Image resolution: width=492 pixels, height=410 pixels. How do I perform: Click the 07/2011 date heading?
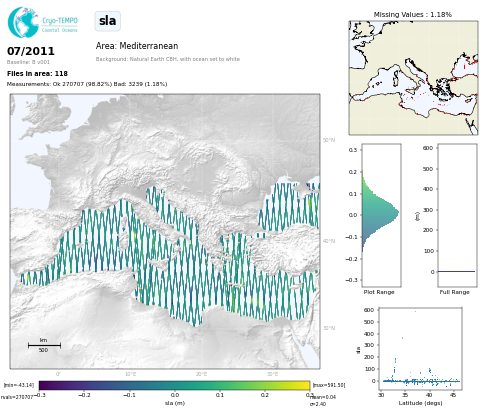pyautogui.click(x=31, y=51)
